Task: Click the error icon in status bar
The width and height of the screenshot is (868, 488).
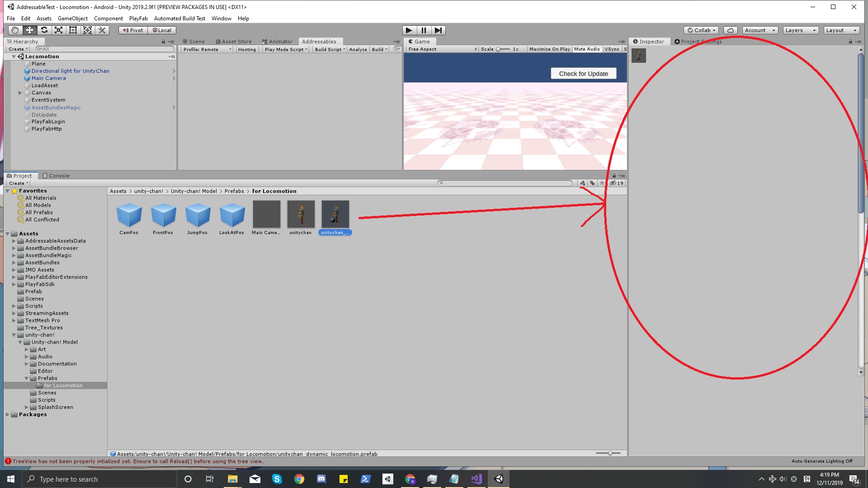Action: [8, 461]
